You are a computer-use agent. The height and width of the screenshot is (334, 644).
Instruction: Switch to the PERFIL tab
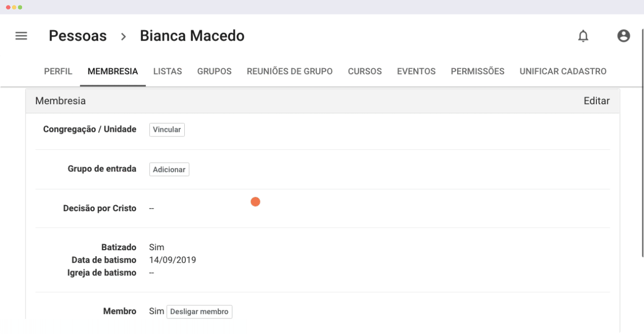(x=58, y=71)
